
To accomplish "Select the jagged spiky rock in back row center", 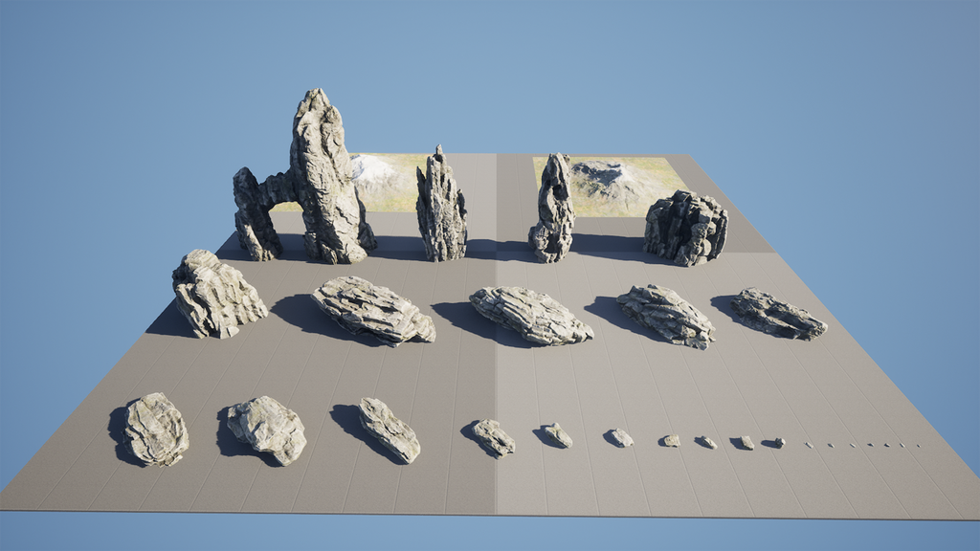I will pyautogui.click(x=441, y=210).
